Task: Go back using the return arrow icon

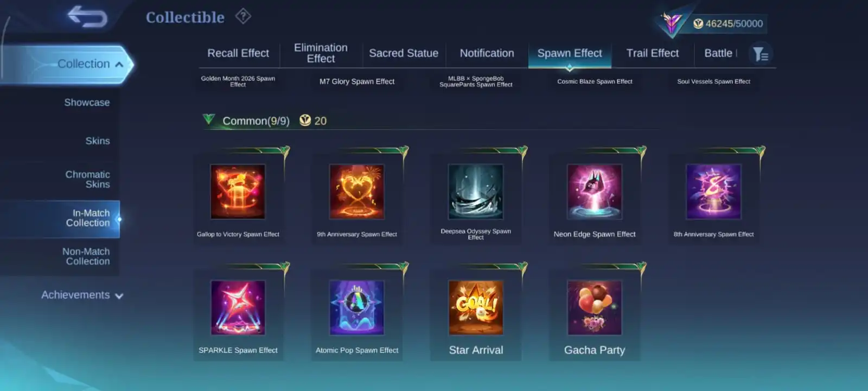Action: 88,16
